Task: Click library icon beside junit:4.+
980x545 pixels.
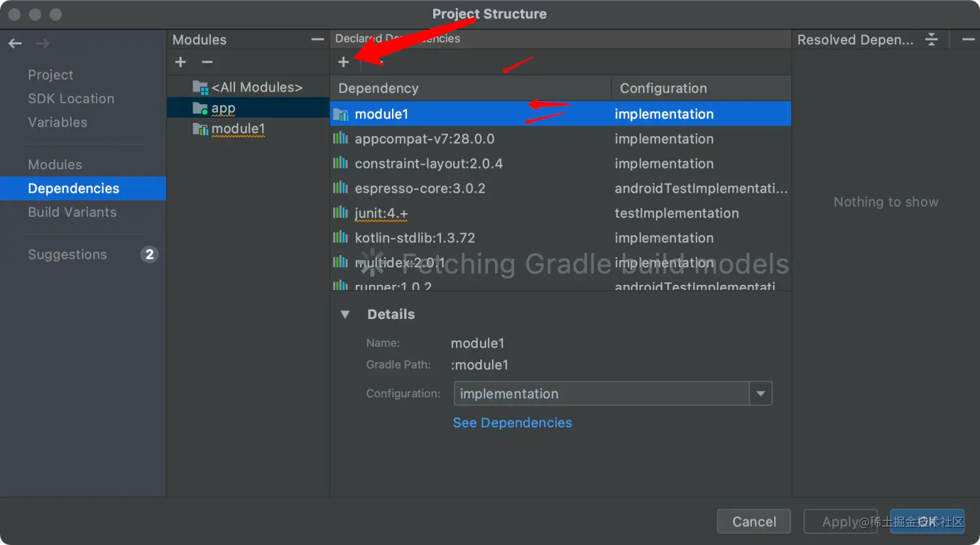Action: pos(340,212)
